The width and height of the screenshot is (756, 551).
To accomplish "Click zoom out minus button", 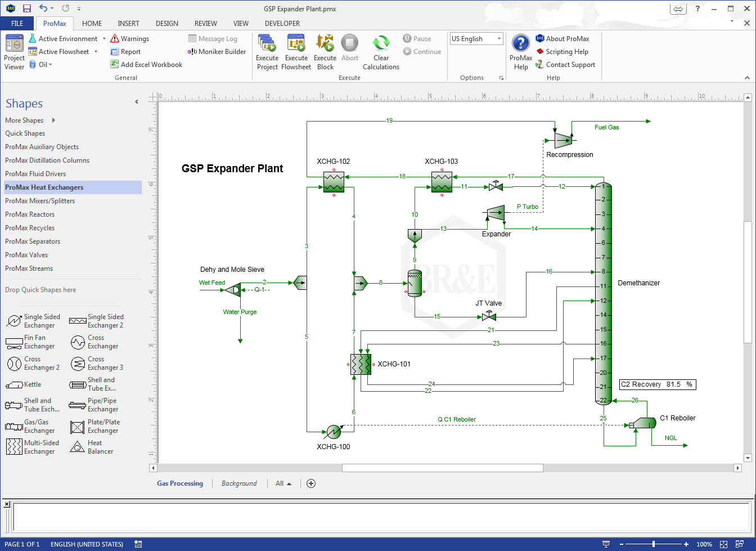I will pos(622,544).
